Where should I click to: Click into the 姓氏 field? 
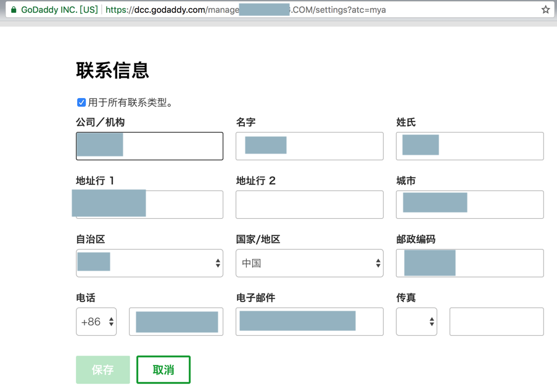point(490,146)
